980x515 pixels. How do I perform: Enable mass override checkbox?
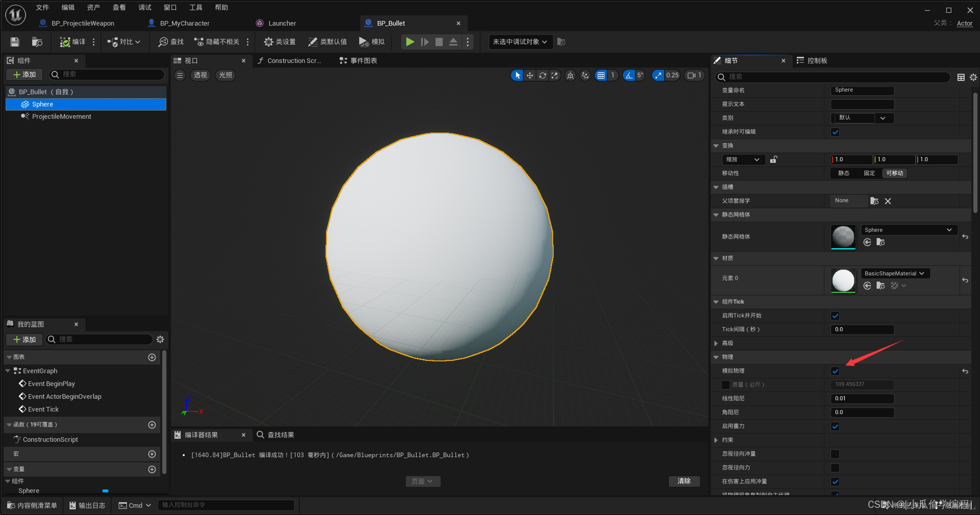tap(726, 385)
